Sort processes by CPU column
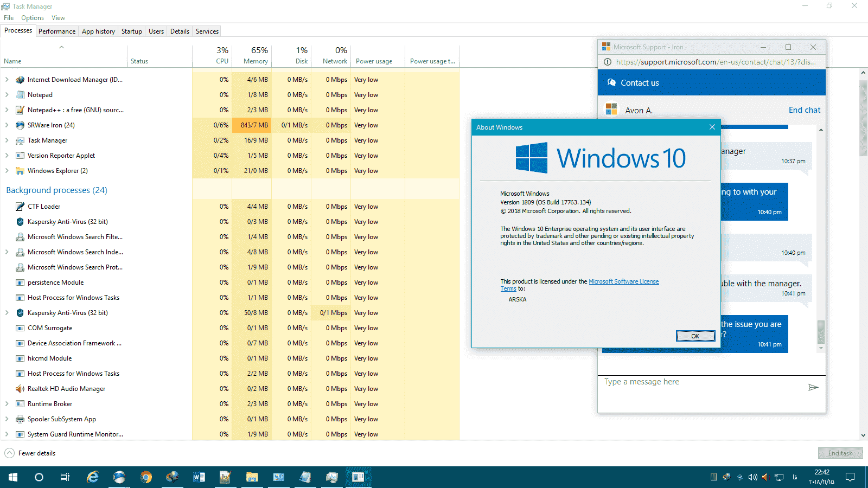The height and width of the screenshot is (488, 868). pos(212,55)
